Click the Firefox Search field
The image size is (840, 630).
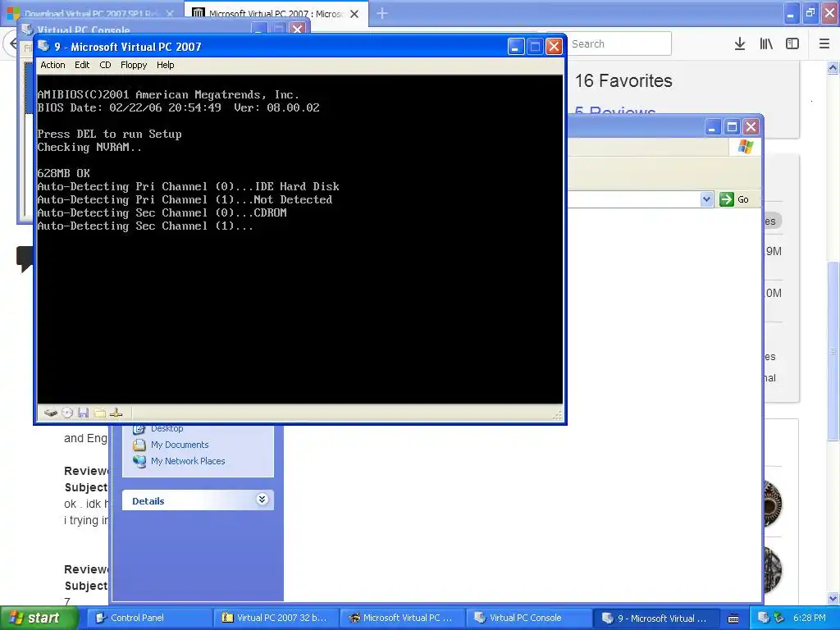[619, 44]
